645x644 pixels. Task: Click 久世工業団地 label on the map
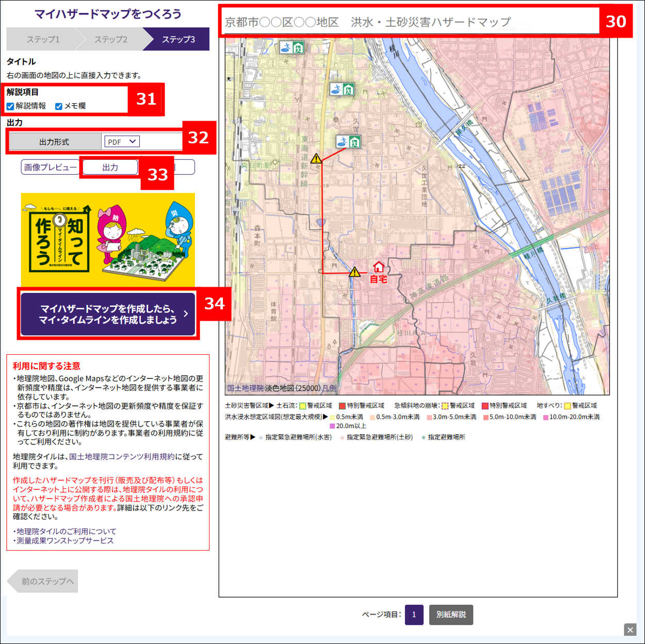point(424,187)
